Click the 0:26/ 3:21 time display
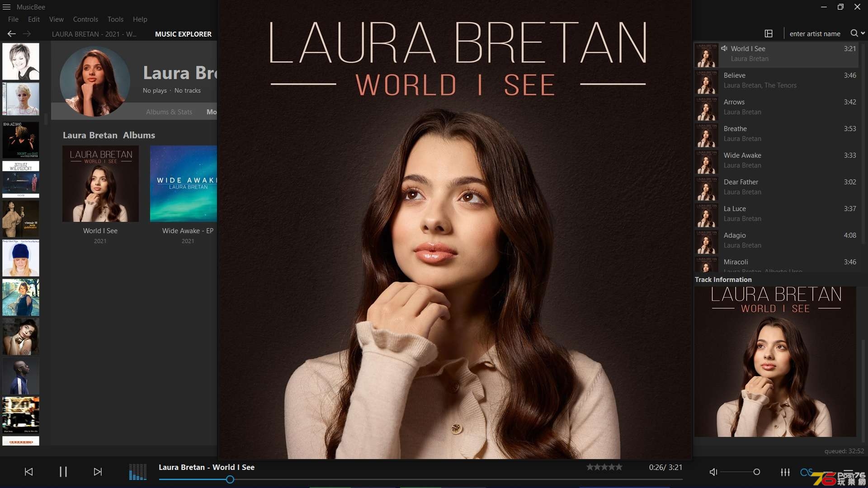868x488 pixels. [x=665, y=468]
